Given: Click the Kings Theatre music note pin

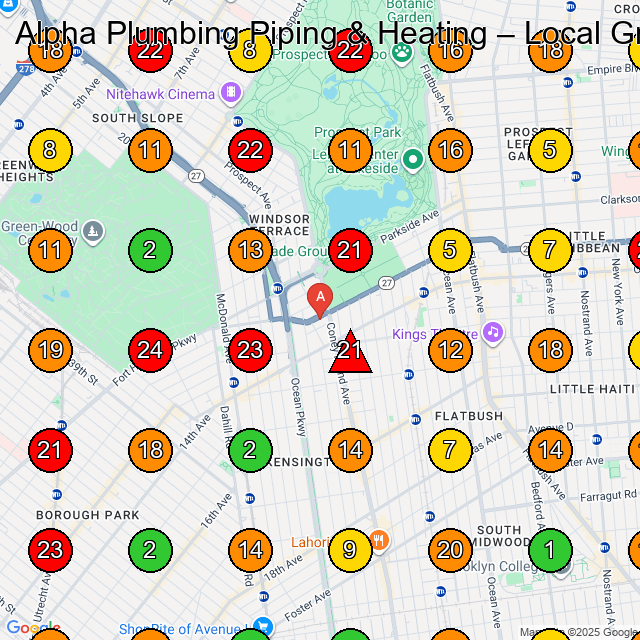Looking at the screenshot, I should [x=493, y=333].
